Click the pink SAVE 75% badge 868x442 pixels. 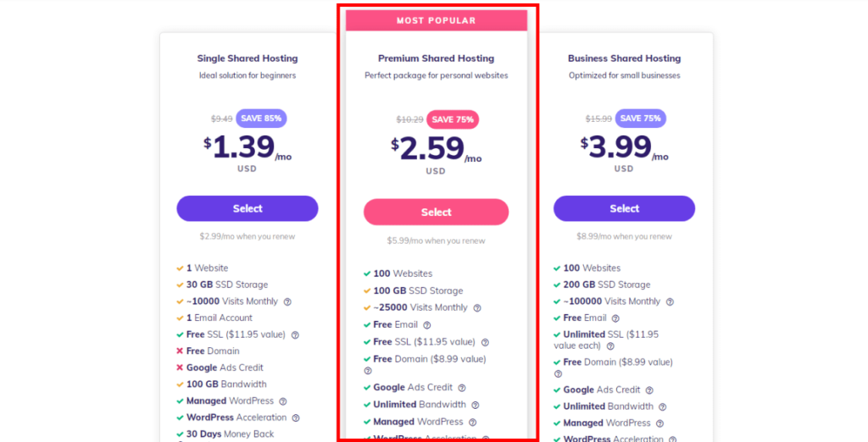(453, 119)
